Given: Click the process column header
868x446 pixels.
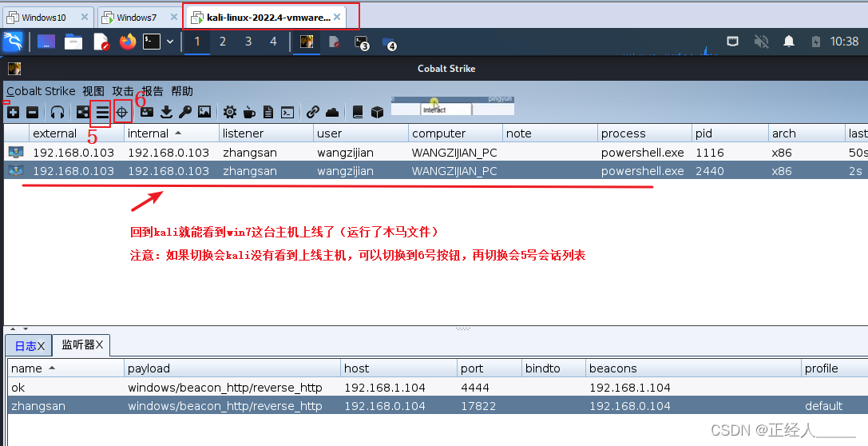Looking at the screenshot, I should tap(645, 133).
